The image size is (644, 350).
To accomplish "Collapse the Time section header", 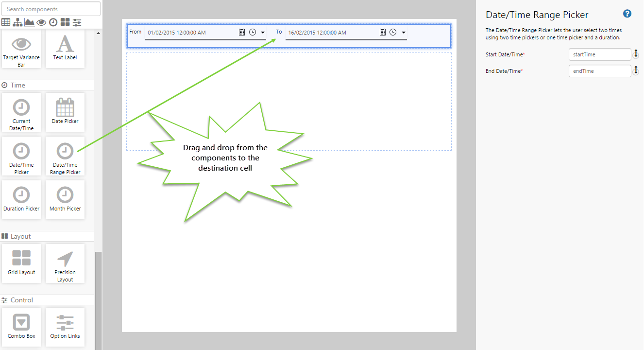I will pos(17,85).
